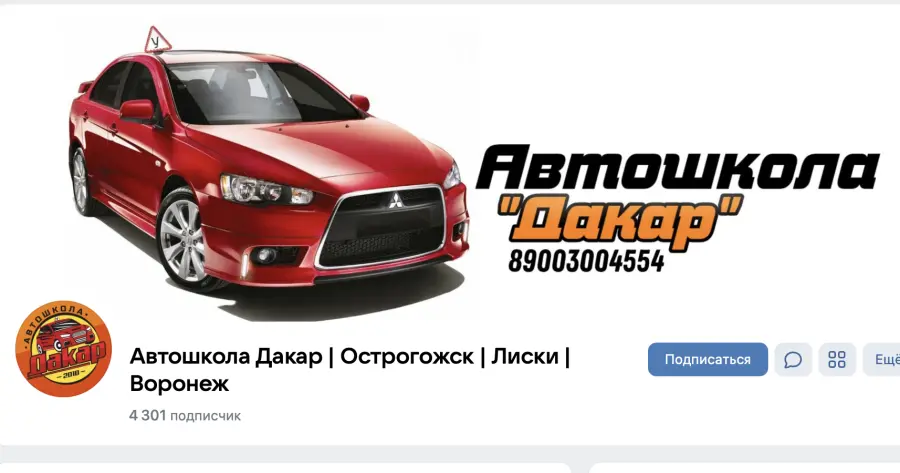900x473 pixels.
Task: Click the group title Автошкола Дакар | Острогожск
Action: 302,356
